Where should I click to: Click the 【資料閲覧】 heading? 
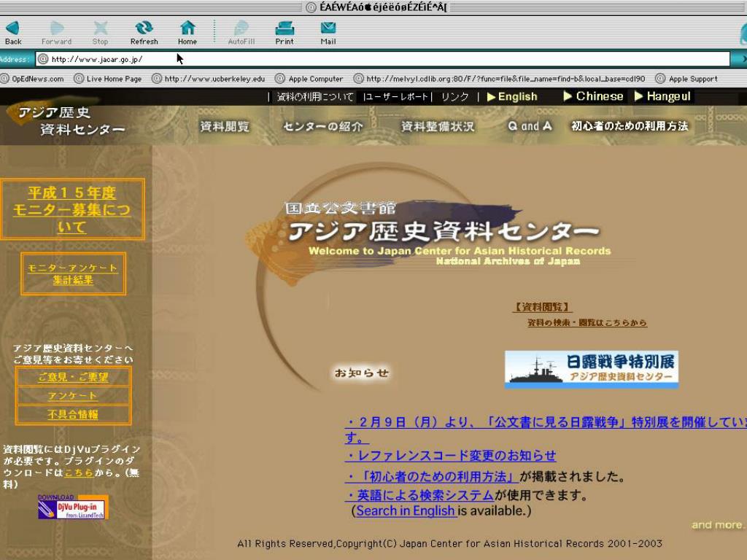542,307
